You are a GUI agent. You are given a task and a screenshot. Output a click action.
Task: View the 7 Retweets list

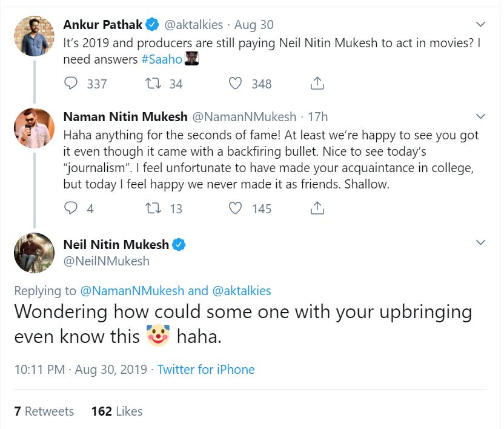pyautogui.click(x=44, y=411)
